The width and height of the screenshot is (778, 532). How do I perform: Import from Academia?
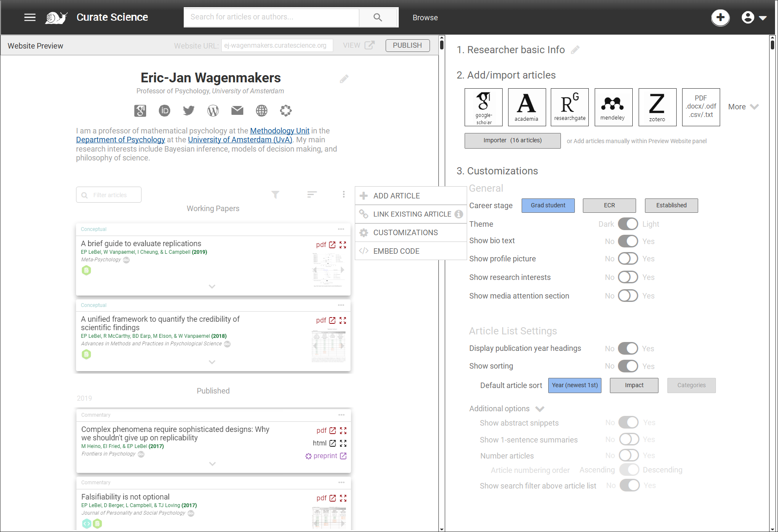tap(527, 107)
